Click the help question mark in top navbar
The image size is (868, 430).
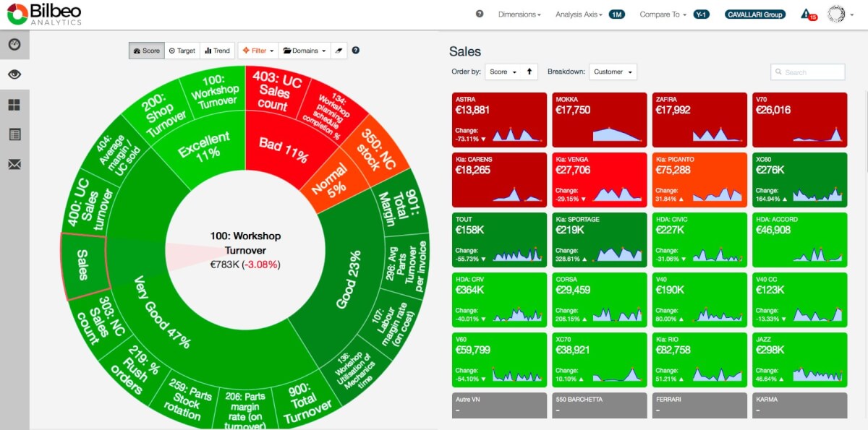pos(480,14)
